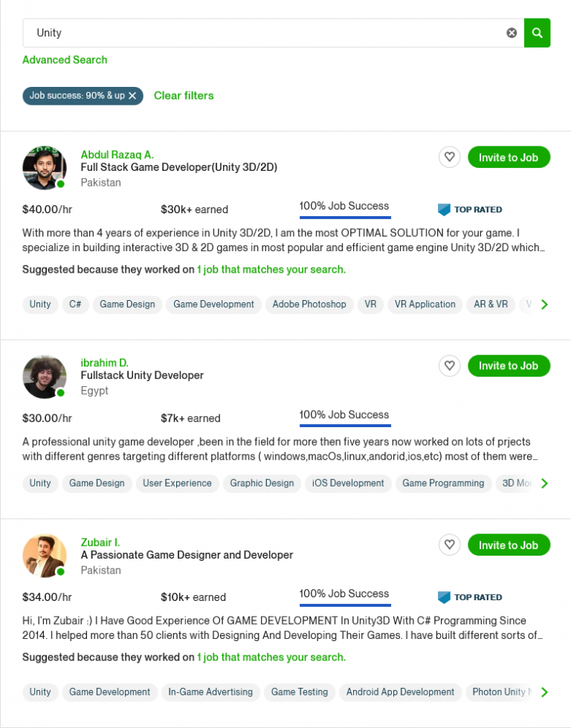The width and height of the screenshot is (571, 728).
Task: Remove the Job success filter chip
Action: 132,96
